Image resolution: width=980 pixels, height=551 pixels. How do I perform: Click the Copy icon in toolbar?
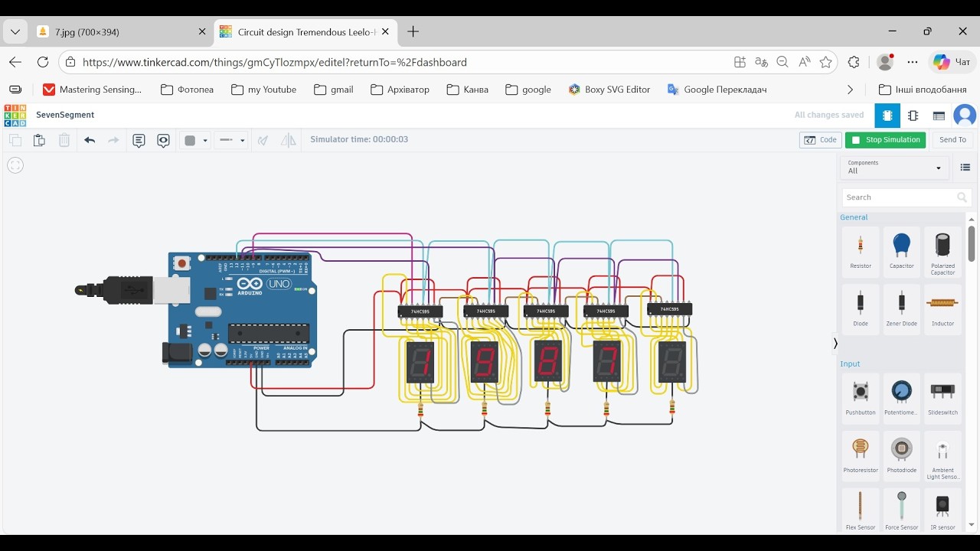point(15,140)
